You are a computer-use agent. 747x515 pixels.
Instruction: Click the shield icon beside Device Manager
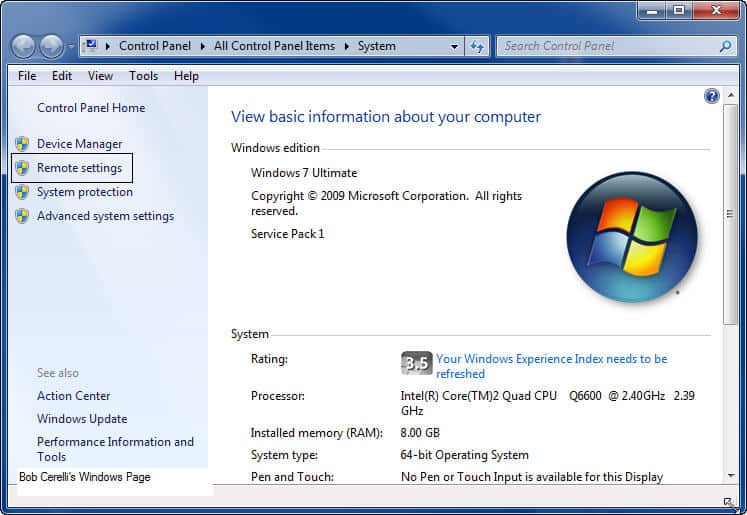click(22, 144)
